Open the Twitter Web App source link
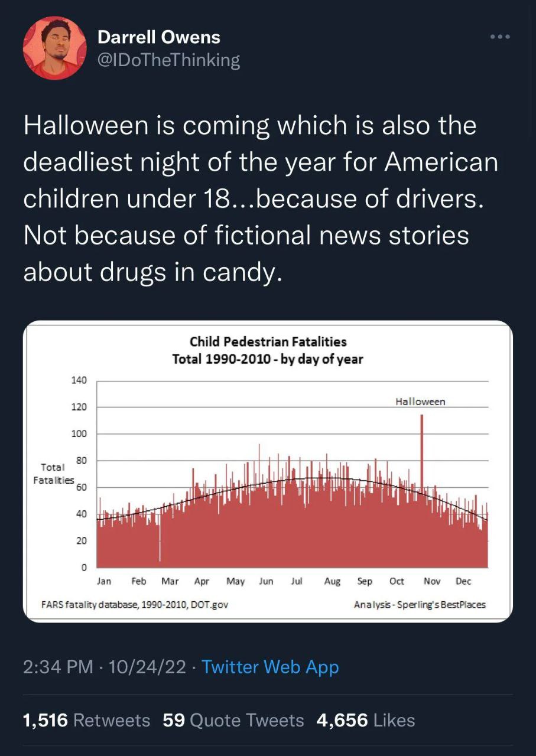 click(x=270, y=667)
